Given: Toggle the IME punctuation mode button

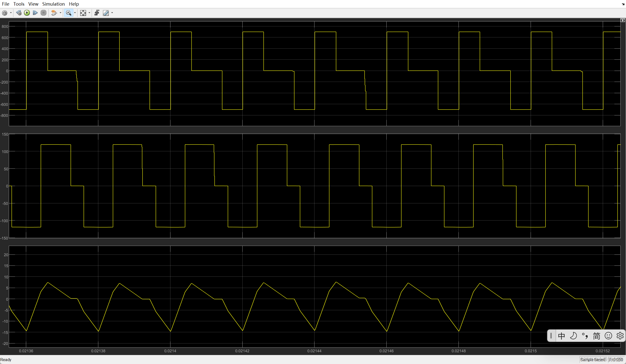Looking at the screenshot, I should (585, 336).
